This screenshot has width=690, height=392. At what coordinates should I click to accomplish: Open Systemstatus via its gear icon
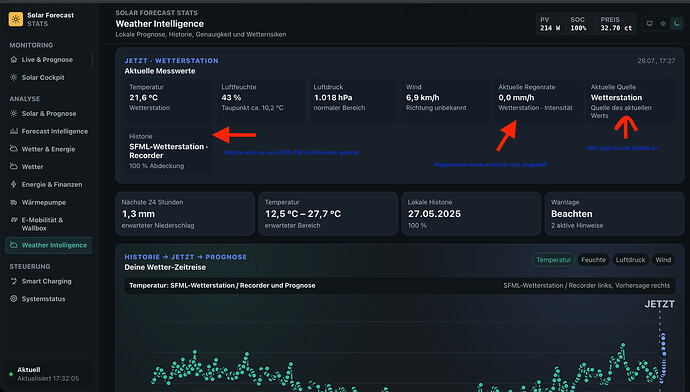click(14, 299)
